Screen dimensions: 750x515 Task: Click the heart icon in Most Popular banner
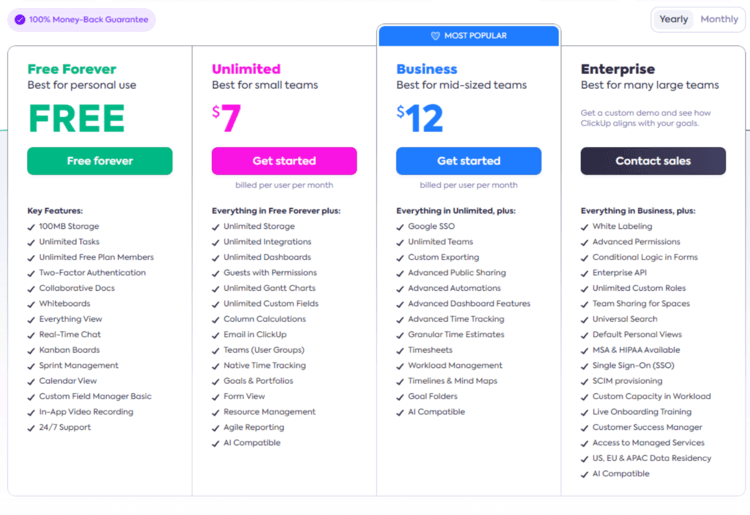(435, 36)
